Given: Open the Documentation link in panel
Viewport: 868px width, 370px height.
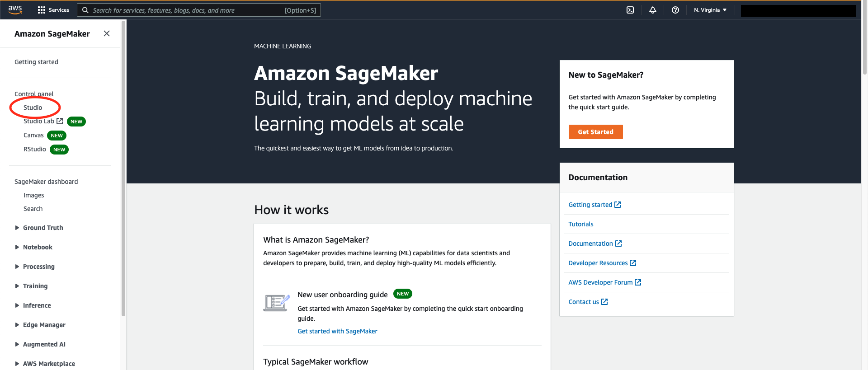Looking at the screenshot, I should point(590,244).
